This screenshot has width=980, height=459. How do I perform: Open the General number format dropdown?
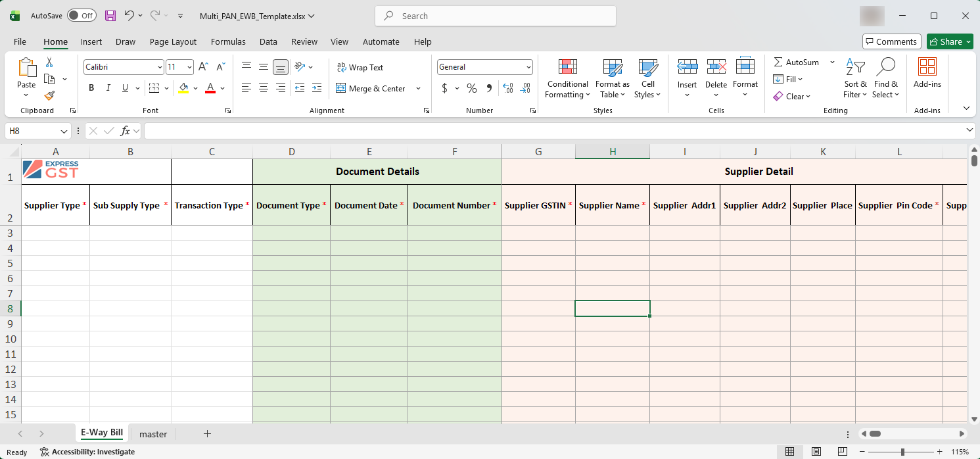point(528,67)
